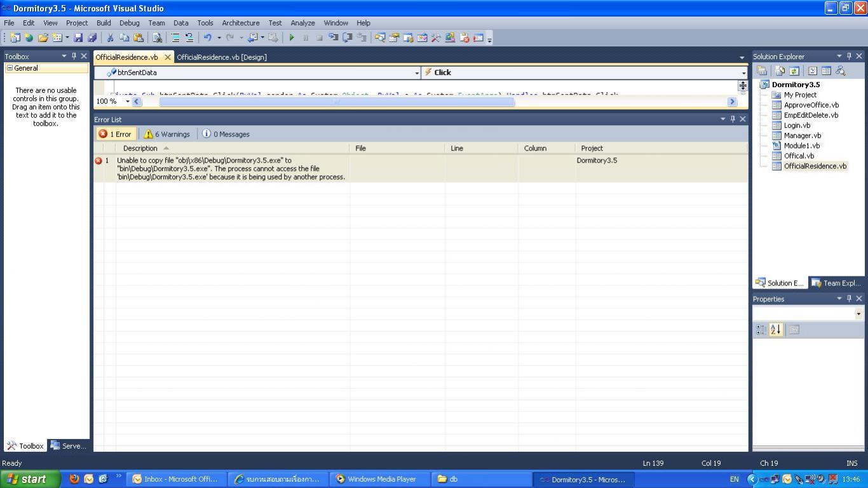Click the Undo arrow icon
The image size is (868, 488).
[x=207, y=37]
